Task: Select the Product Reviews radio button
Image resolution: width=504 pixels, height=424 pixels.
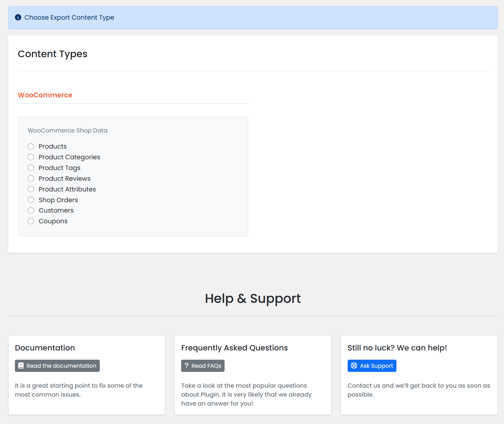Action: 31,178
